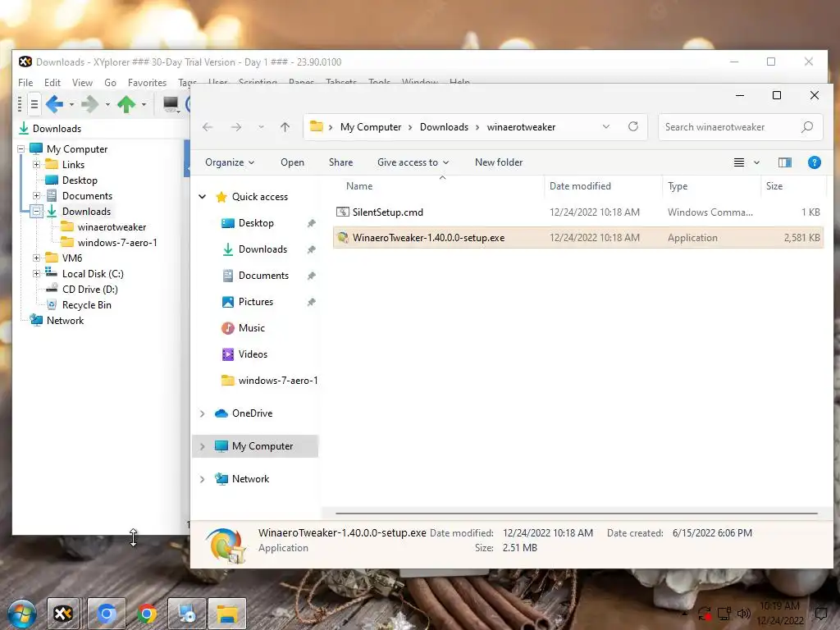Viewport: 840px width, 630px height.
Task: Open the recent locations chevron in File Explorer
Action: point(261,127)
